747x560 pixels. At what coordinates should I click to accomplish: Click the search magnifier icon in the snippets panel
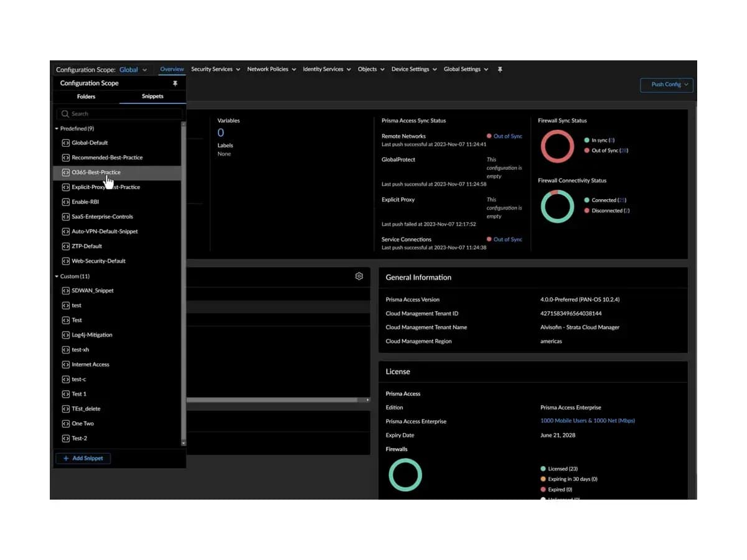(x=65, y=114)
